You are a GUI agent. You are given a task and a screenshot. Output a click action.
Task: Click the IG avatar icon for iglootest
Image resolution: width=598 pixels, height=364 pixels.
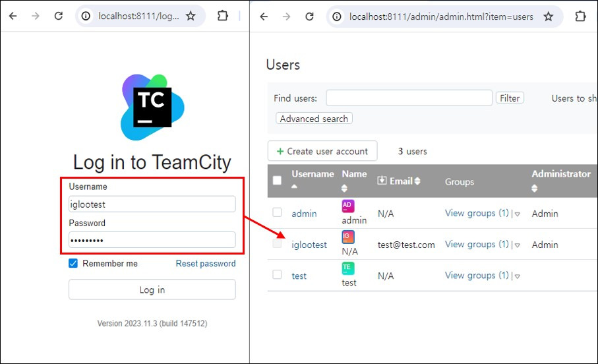348,237
